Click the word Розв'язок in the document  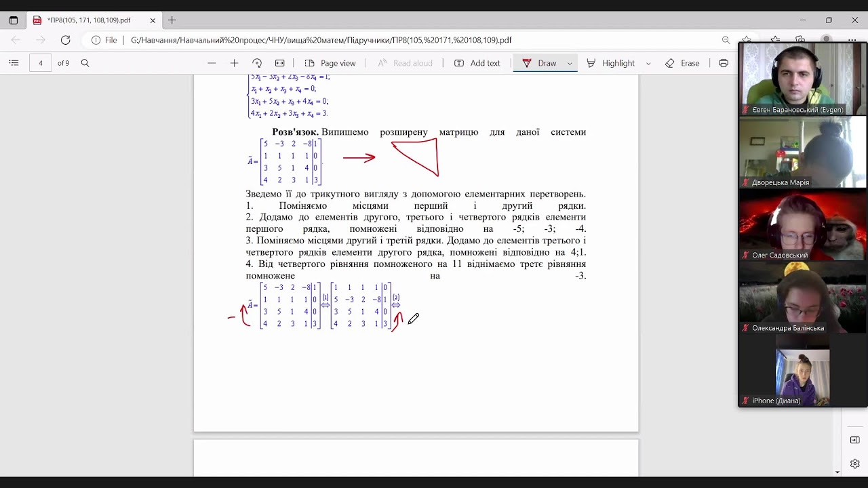(x=295, y=132)
